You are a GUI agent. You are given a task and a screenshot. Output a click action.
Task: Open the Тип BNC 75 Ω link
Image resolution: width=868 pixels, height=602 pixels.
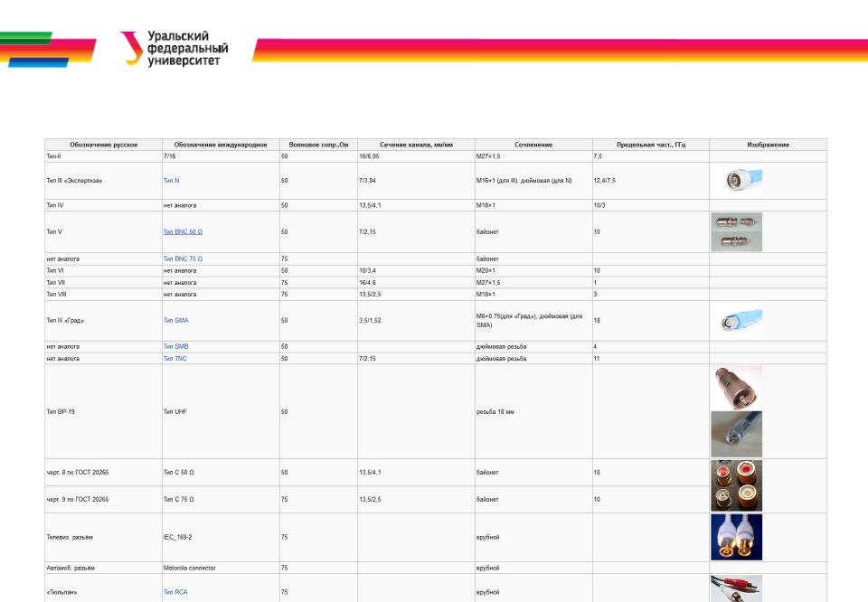[x=183, y=259]
